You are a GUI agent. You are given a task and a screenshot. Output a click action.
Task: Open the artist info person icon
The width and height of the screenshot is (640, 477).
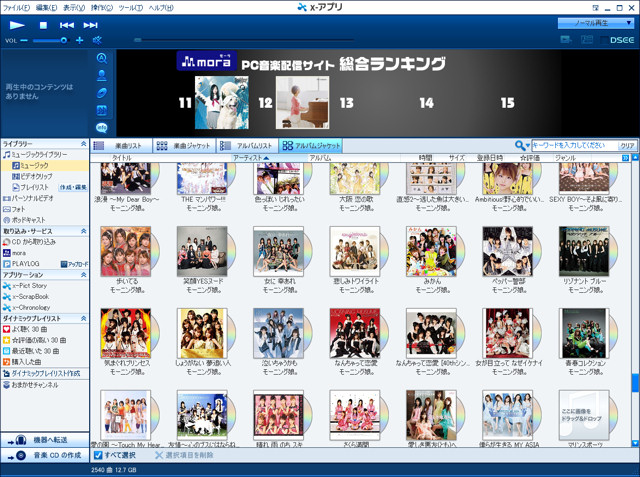[x=102, y=75]
